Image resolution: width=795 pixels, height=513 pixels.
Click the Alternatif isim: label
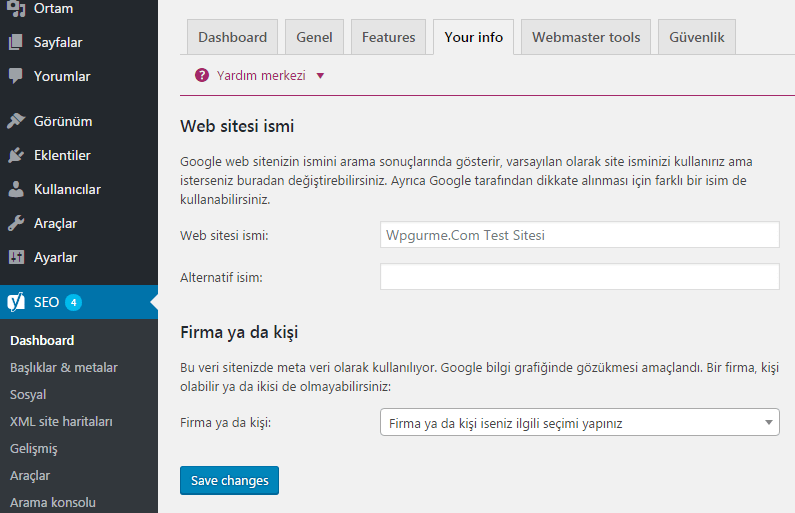(221, 277)
